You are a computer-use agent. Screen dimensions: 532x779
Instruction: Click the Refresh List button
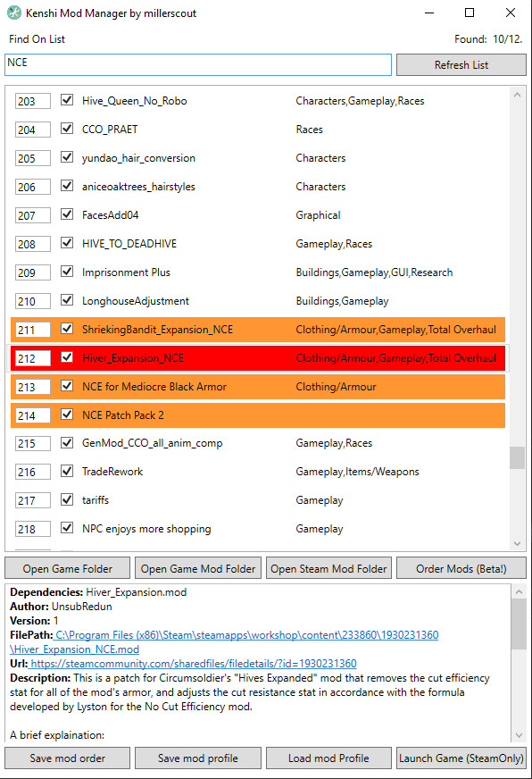click(461, 65)
